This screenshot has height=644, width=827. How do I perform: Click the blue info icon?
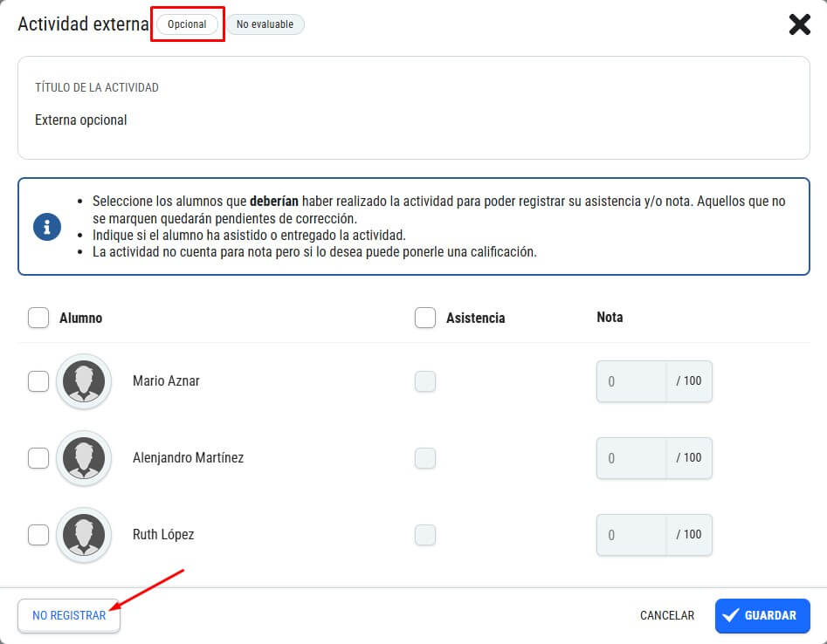coord(47,227)
